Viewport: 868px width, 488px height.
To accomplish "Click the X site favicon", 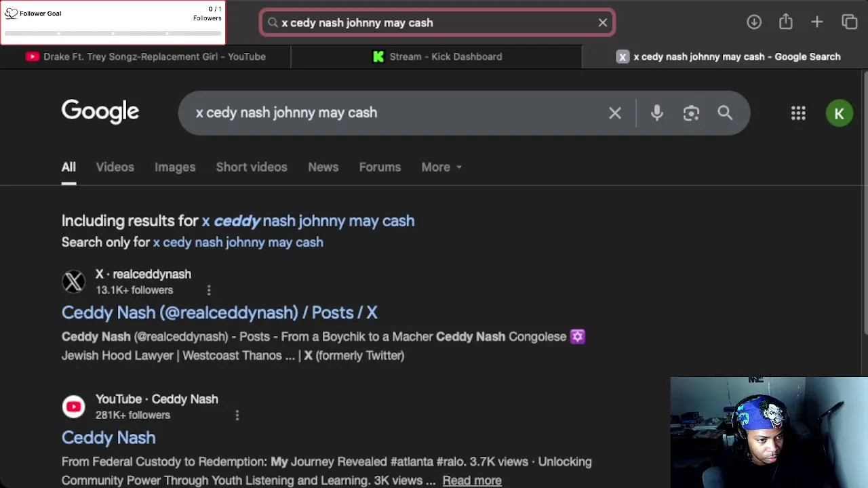I will [74, 281].
